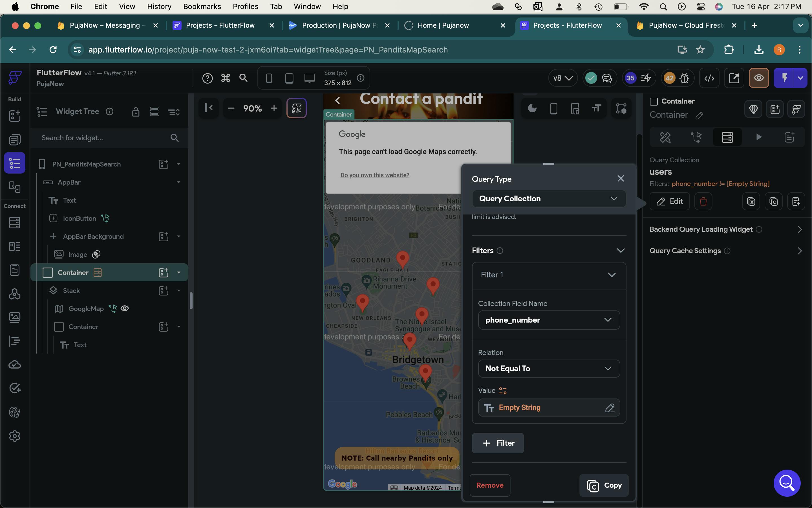Viewport: 812px width, 508px height.
Task: Select phone device size icon
Action: [269, 78]
